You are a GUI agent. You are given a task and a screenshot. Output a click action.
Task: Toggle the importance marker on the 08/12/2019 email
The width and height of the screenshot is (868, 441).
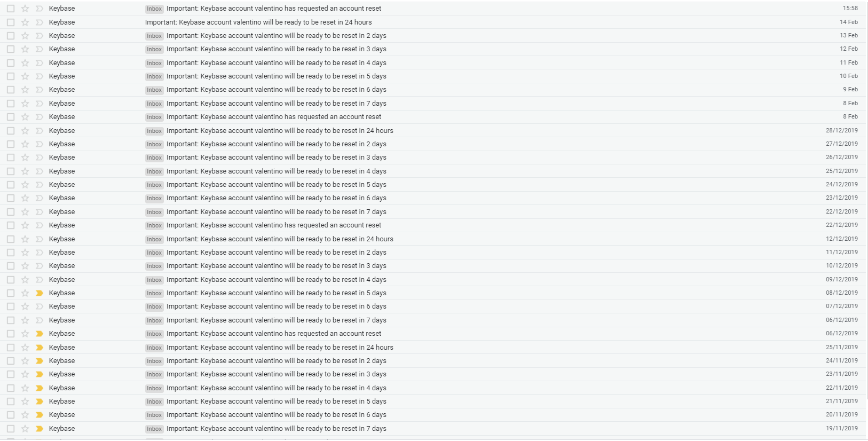pos(38,293)
